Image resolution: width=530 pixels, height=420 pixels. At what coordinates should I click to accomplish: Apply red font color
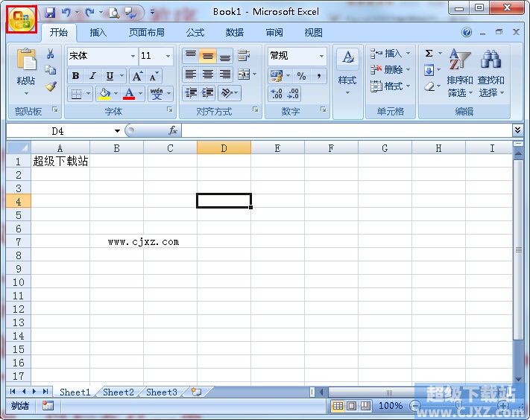129,94
